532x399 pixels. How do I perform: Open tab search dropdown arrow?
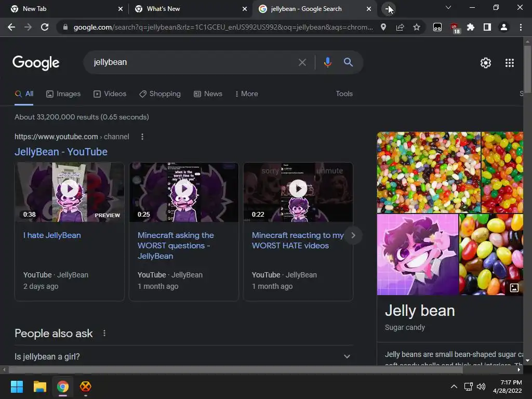448,7
